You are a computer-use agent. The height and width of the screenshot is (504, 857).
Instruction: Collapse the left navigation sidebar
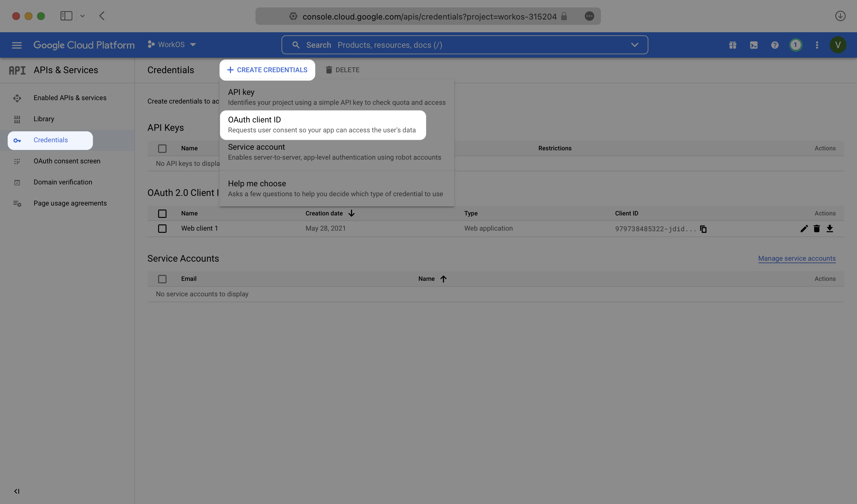(x=17, y=491)
